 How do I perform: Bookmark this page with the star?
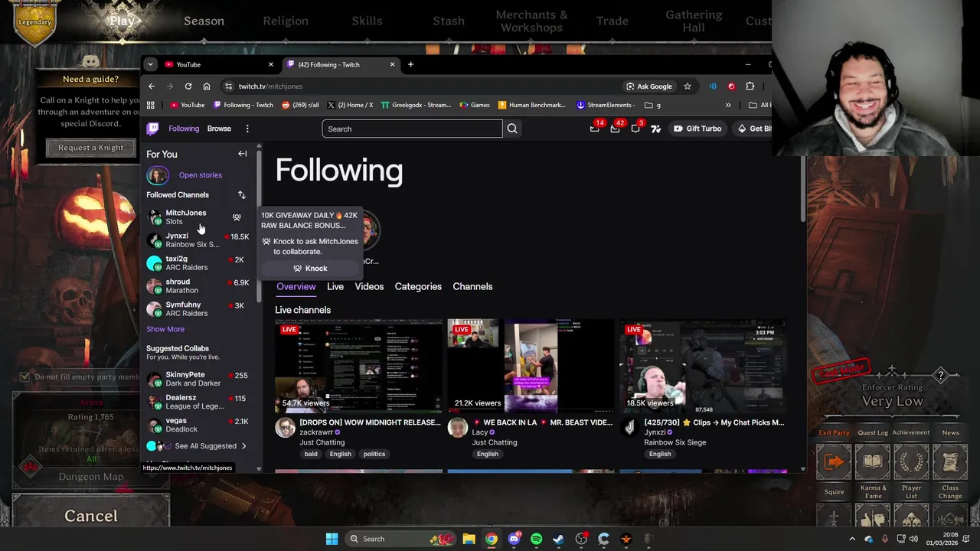point(688,86)
